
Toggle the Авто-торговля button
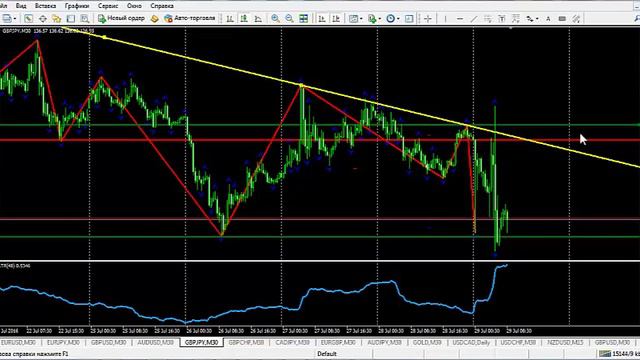click(190, 18)
